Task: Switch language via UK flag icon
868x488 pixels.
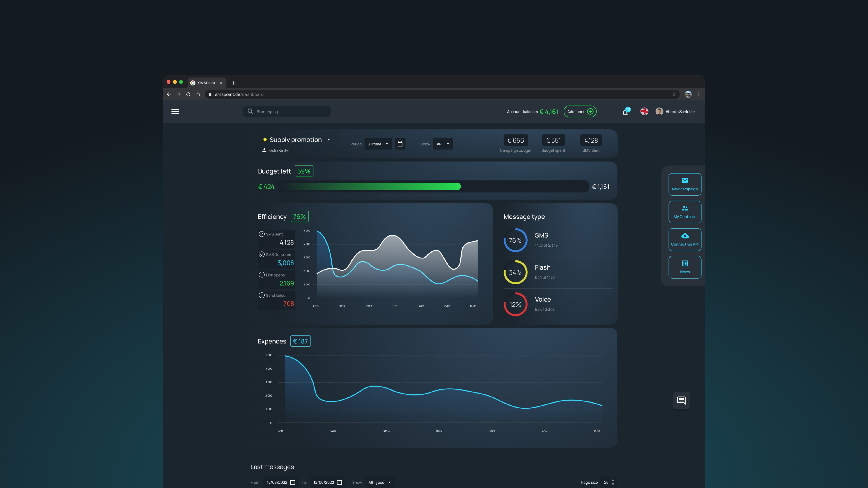Action: pos(644,111)
